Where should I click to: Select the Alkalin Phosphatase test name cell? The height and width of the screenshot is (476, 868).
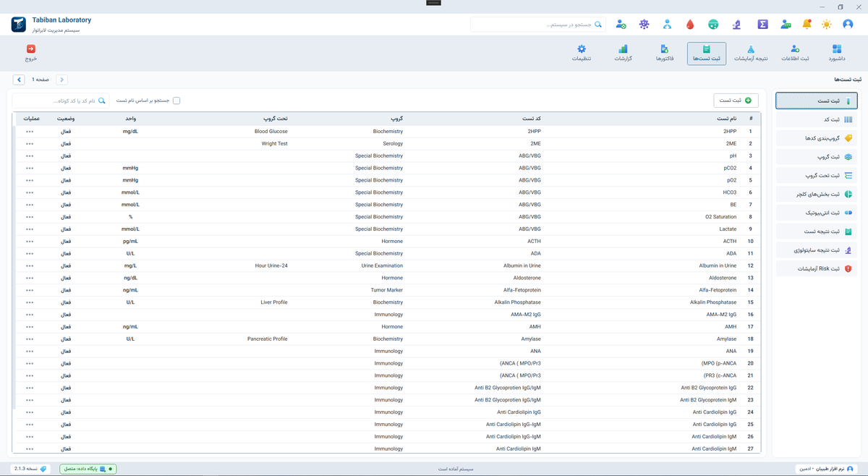tap(713, 302)
